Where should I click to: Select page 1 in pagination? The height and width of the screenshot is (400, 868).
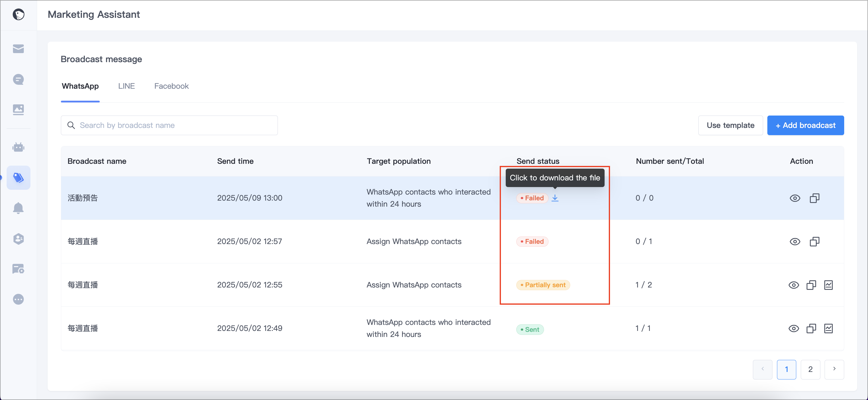coord(786,369)
